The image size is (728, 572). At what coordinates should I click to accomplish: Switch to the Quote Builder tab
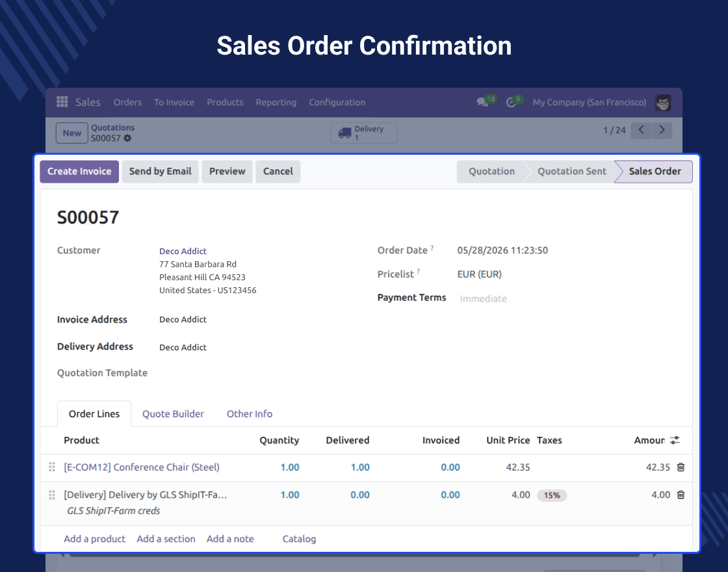(173, 413)
